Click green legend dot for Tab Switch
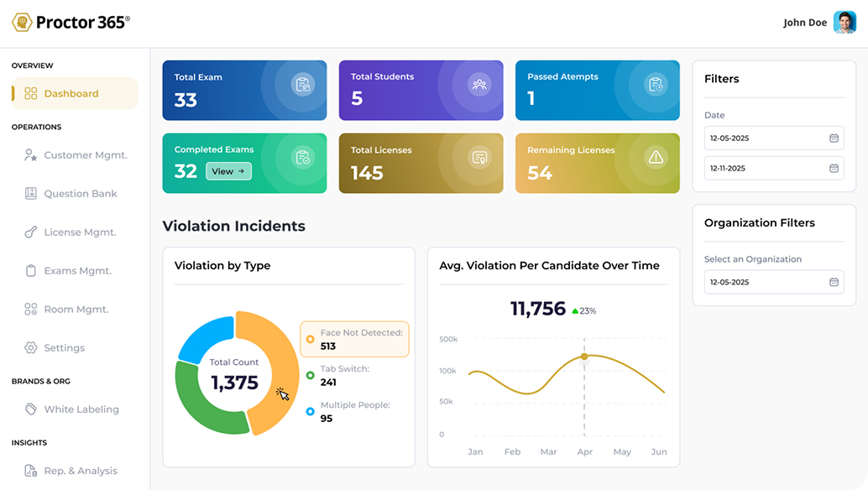Viewport: 868px width, 490px height. [x=310, y=376]
